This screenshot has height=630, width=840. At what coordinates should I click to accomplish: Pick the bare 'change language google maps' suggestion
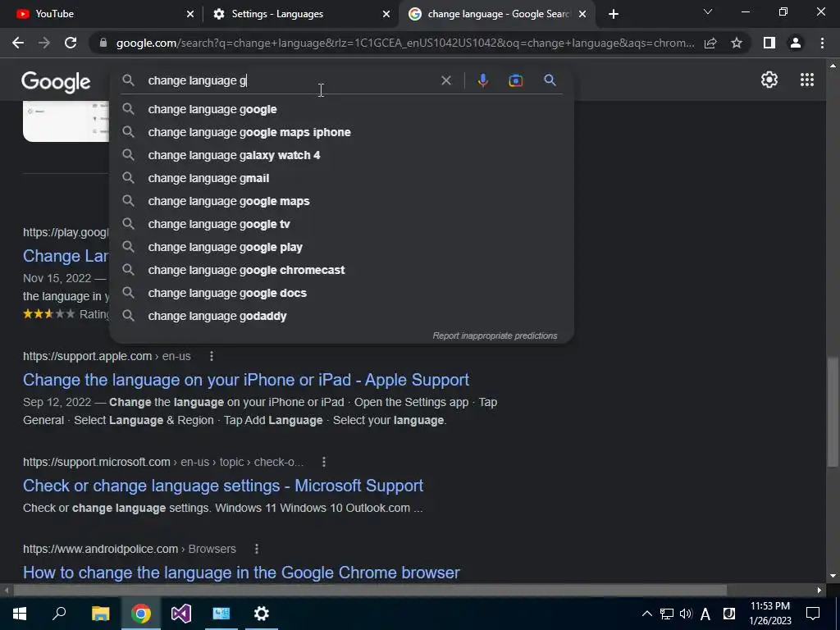pyautogui.click(x=341, y=202)
